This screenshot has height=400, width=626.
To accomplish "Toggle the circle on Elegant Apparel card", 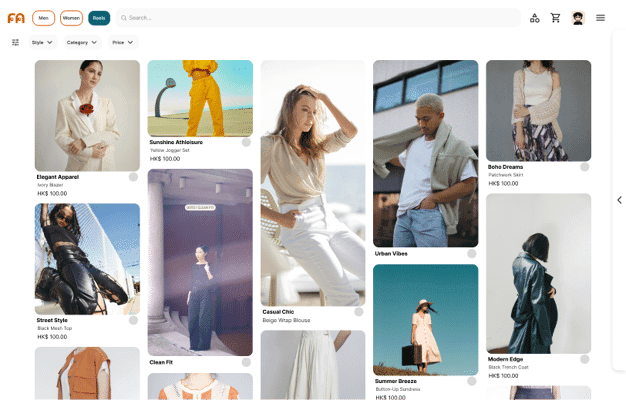I will point(133,177).
